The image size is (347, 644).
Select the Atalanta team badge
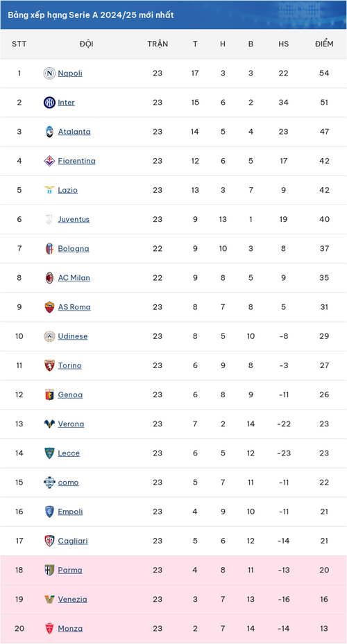(x=49, y=132)
